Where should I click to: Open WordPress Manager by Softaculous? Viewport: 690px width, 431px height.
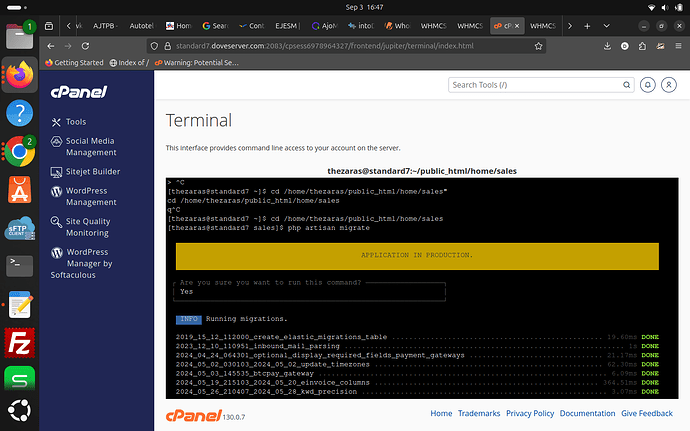point(82,263)
